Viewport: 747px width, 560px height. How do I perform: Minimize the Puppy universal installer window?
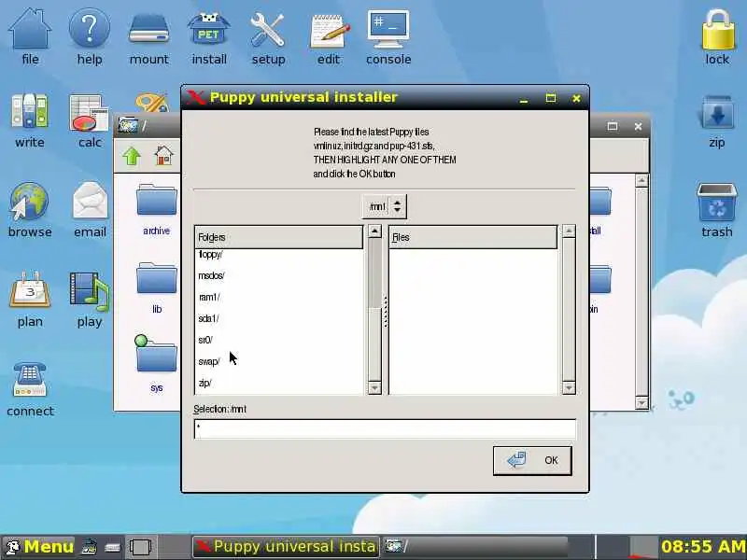click(x=524, y=99)
